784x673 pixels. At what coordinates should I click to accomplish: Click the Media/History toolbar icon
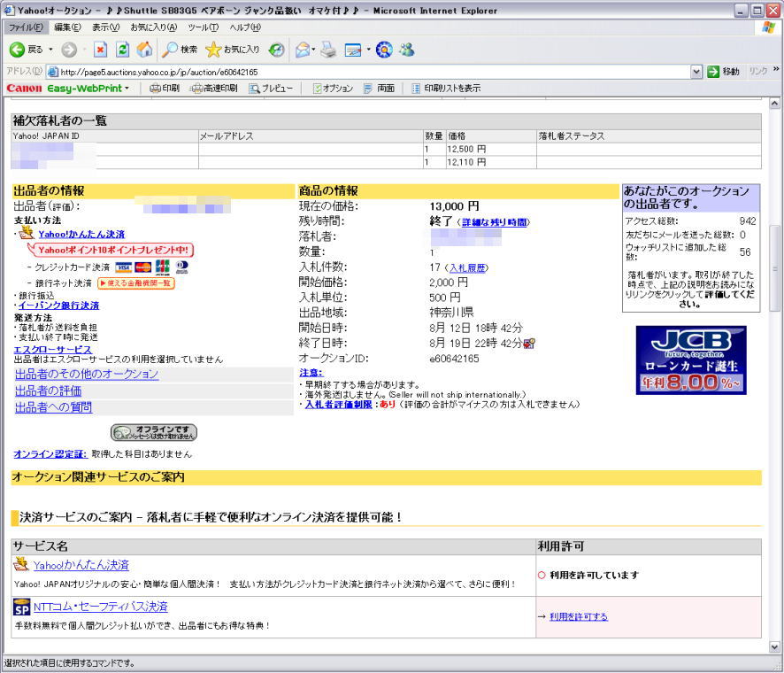[276, 49]
